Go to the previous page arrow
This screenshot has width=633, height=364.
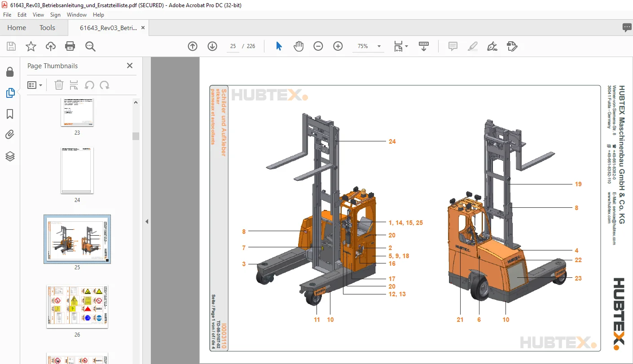[193, 46]
